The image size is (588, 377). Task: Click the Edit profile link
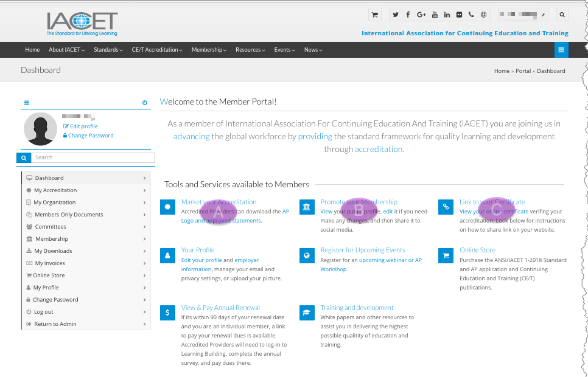click(x=80, y=126)
